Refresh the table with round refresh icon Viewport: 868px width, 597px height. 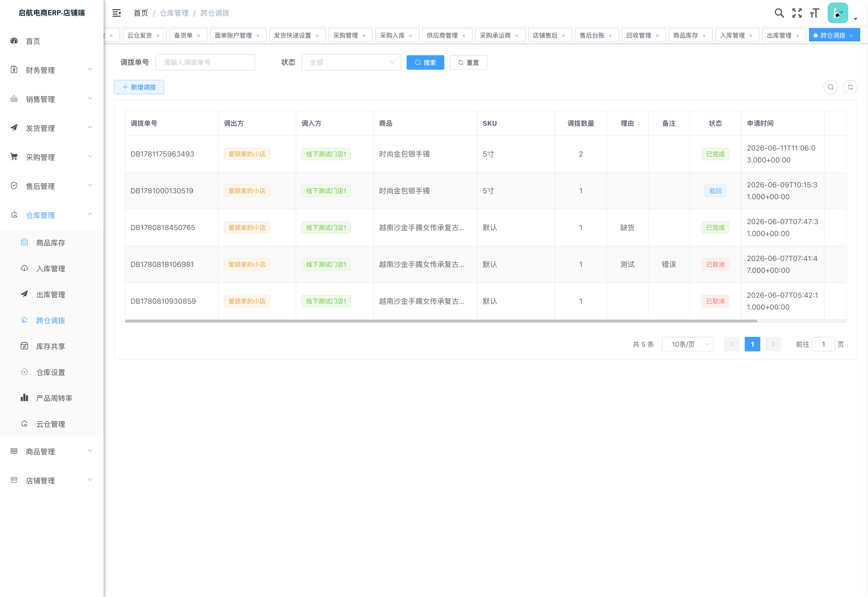point(850,87)
